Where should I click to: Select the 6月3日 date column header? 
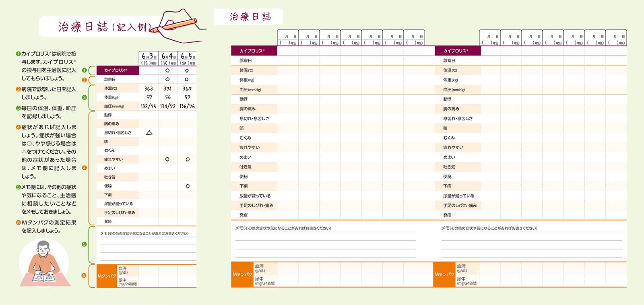click(x=149, y=59)
